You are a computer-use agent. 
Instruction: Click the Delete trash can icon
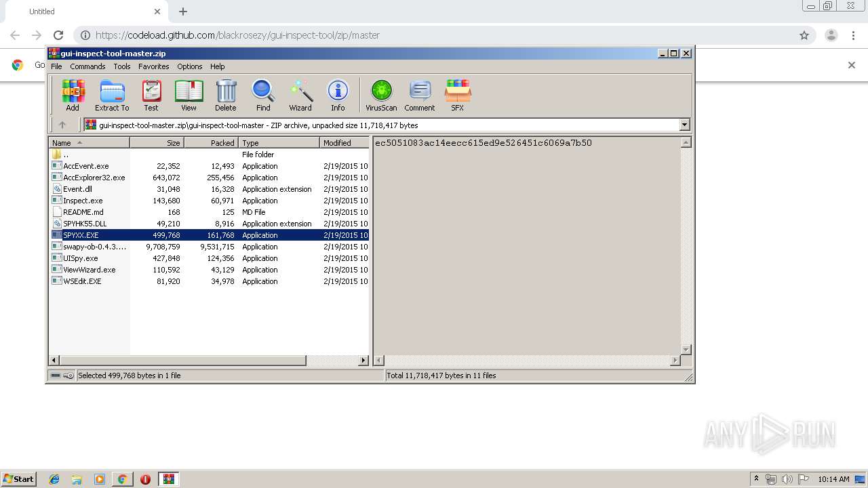click(x=226, y=95)
